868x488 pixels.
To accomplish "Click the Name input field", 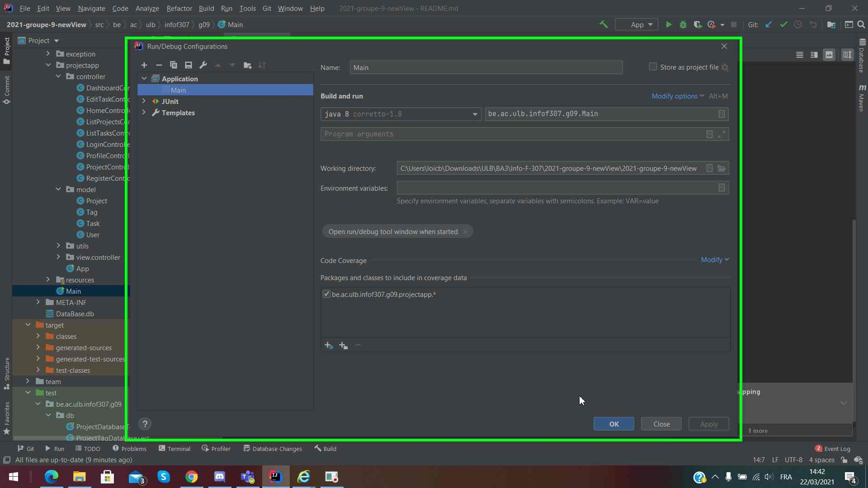I will click(486, 67).
